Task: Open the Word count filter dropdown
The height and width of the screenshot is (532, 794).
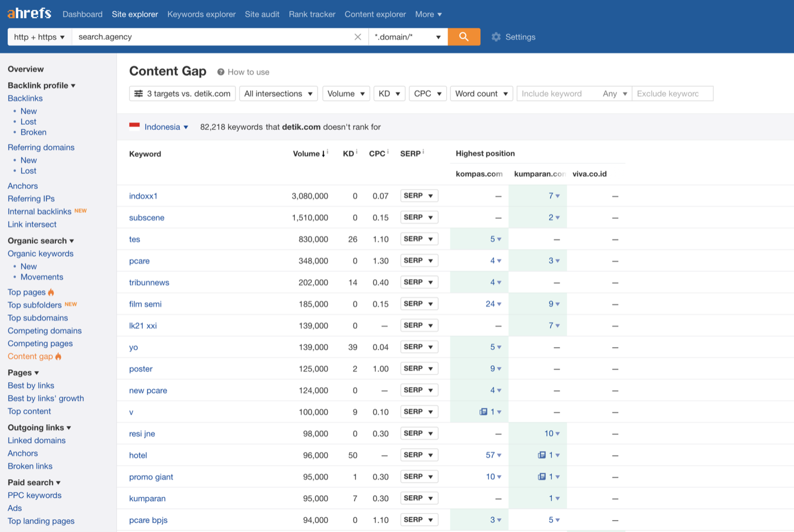Action: pos(482,94)
